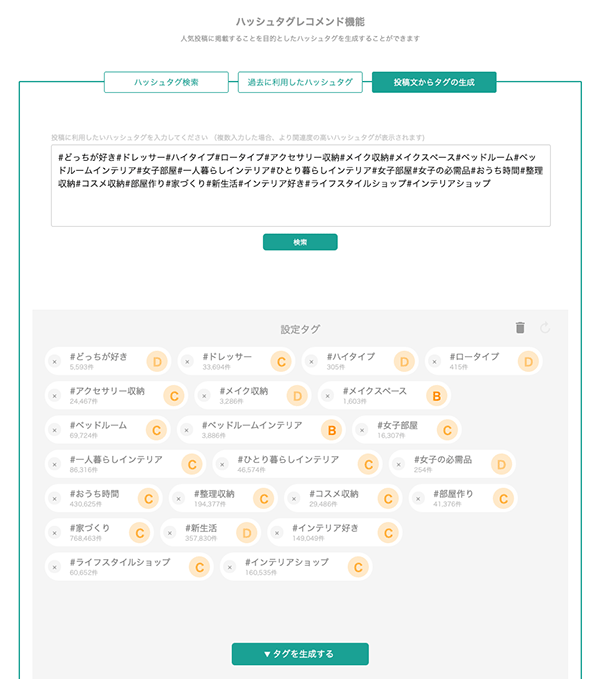Select the 投稿文からタグの生成 tab
The height and width of the screenshot is (679, 600).
point(433,82)
